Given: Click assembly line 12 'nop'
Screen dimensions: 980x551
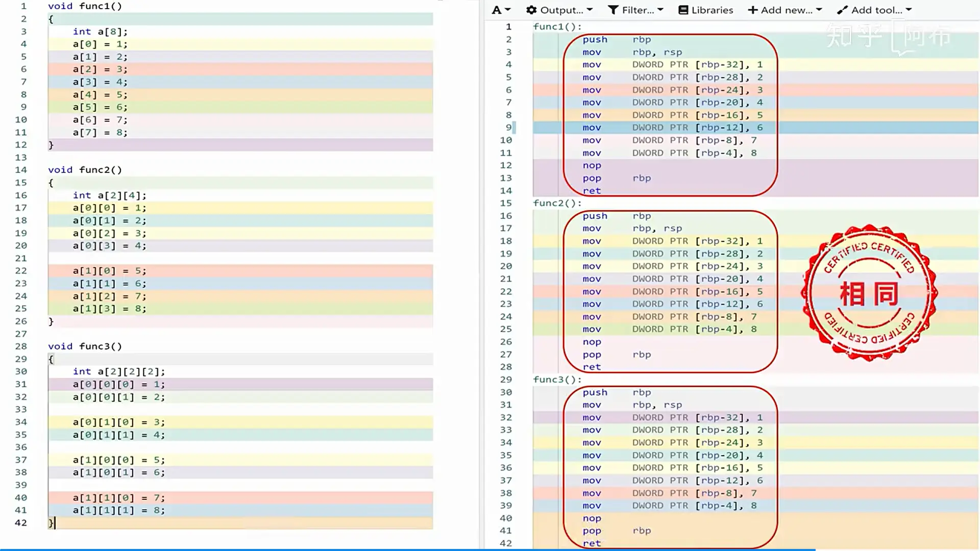Looking at the screenshot, I should [x=592, y=165].
